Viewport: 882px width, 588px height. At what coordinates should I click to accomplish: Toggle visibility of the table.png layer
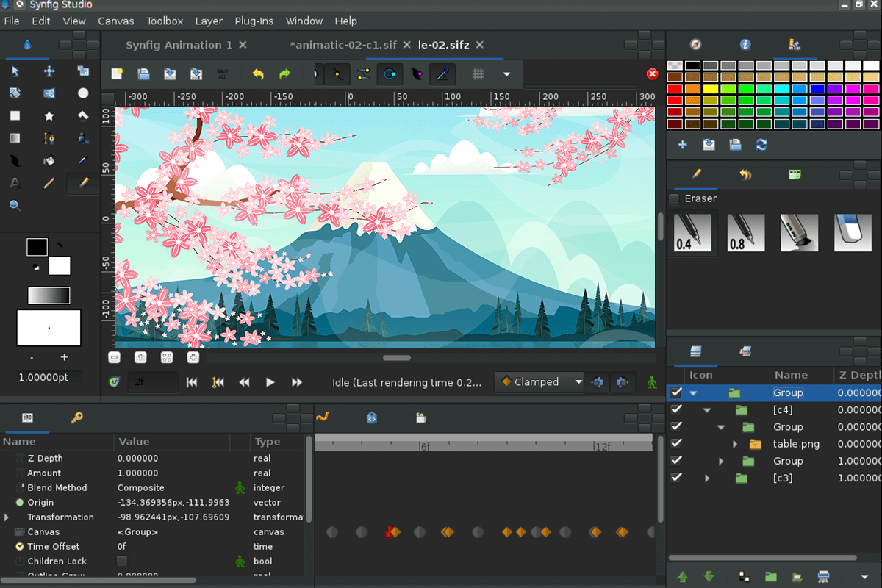coord(675,444)
